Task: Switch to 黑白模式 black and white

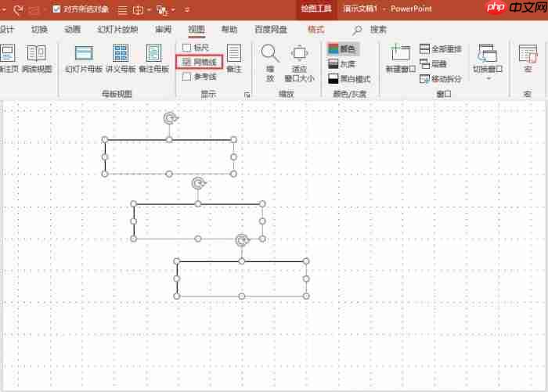Action: point(349,79)
